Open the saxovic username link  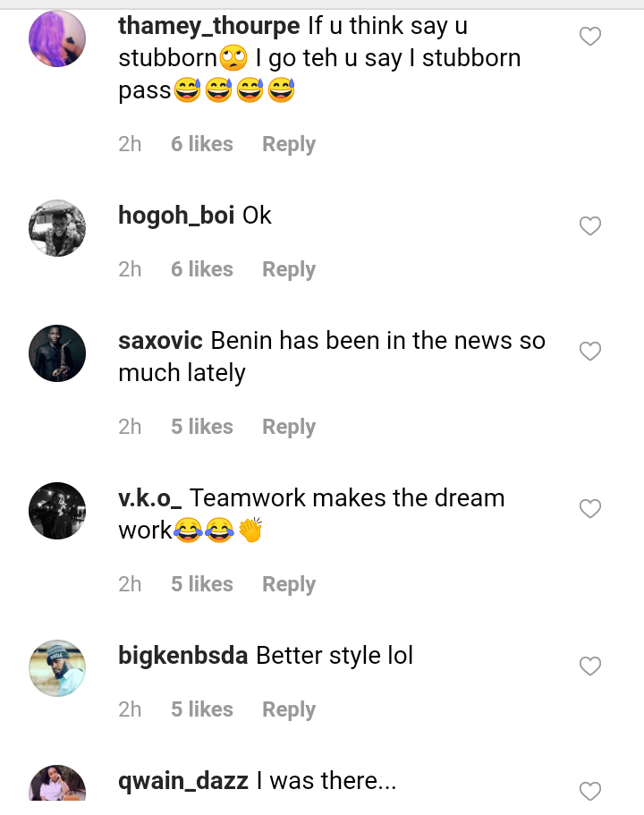(161, 341)
